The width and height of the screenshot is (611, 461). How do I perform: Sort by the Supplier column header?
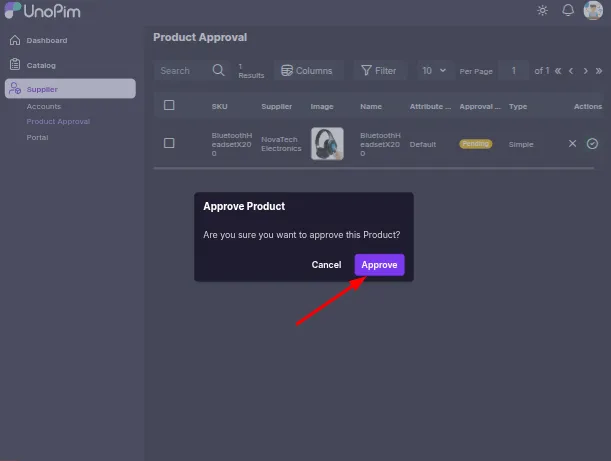click(x=276, y=106)
